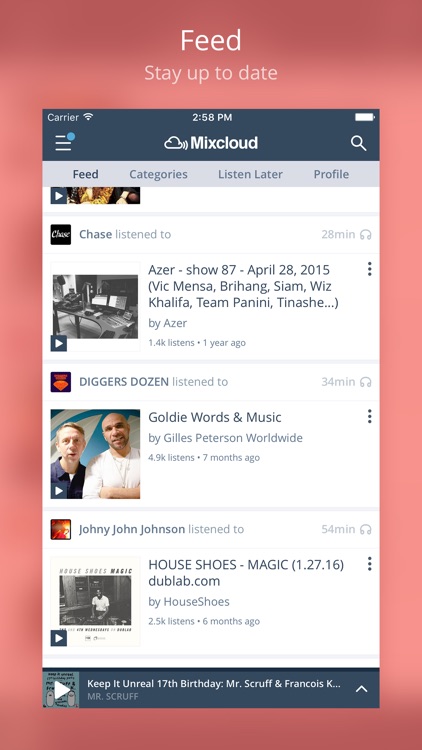Tap the Johny John Johnson avatar icon
Viewport: 422px width, 750px height.
point(61,529)
